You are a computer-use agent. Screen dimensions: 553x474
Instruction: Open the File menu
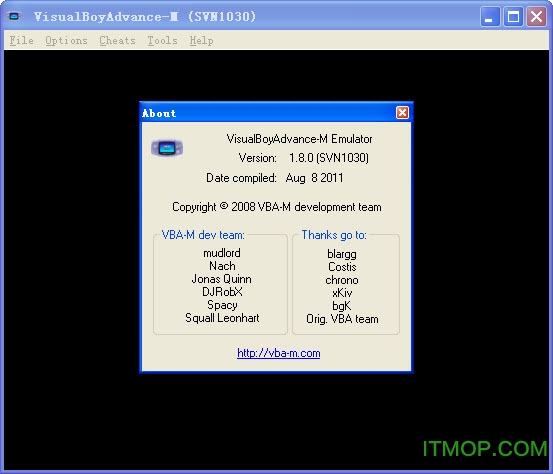click(x=22, y=41)
